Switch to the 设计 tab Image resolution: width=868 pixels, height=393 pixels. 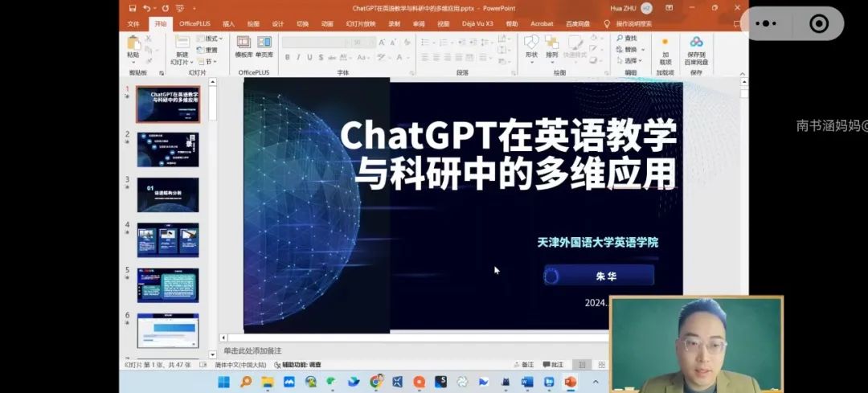(x=278, y=24)
